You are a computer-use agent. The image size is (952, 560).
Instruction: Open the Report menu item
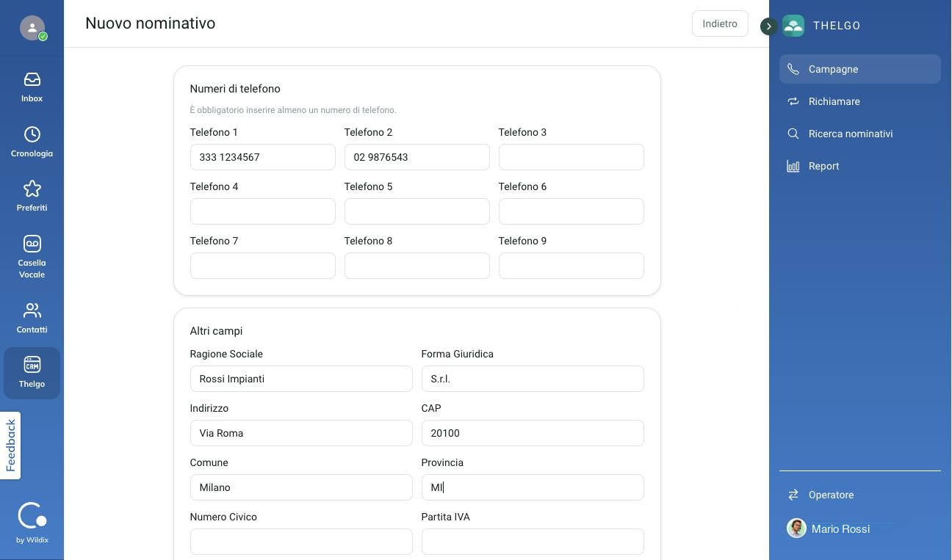click(x=860, y=166)
